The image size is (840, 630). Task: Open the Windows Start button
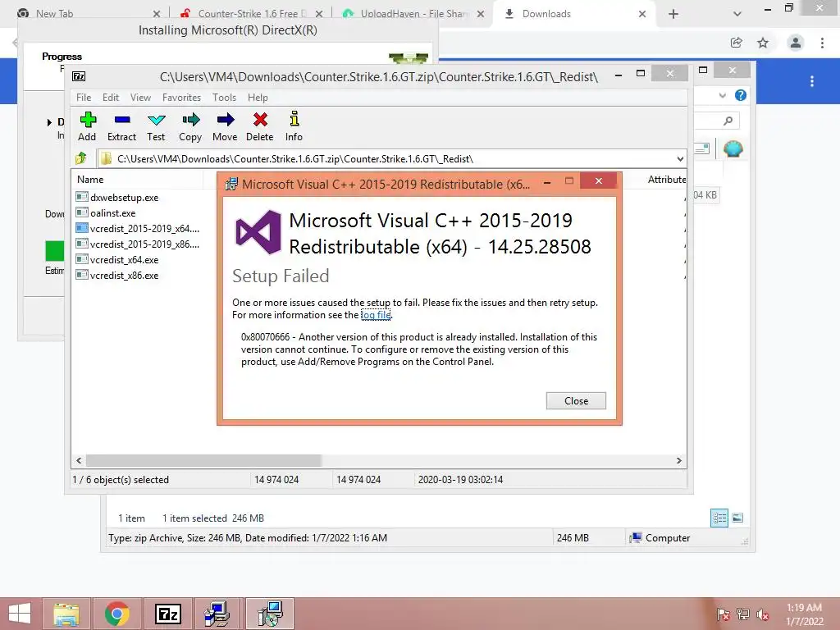[20, 614]
